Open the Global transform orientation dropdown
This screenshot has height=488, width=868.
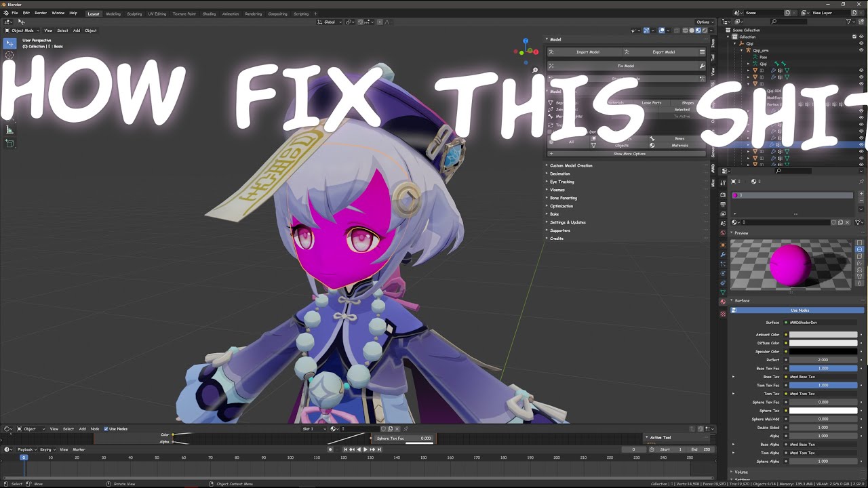click(330, 22)
